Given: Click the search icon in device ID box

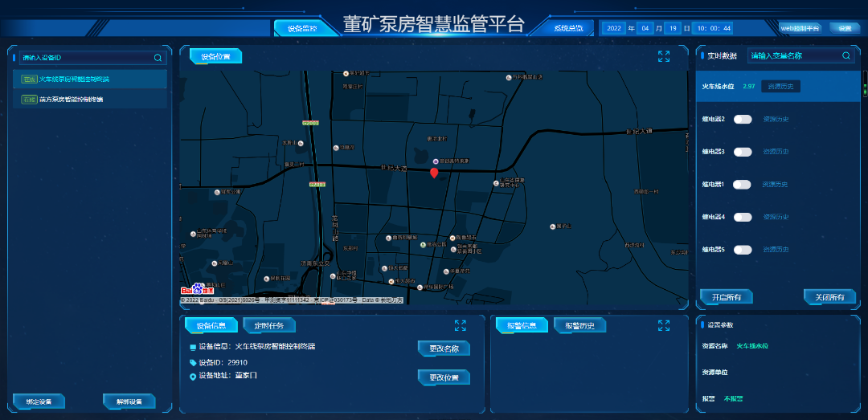Looking at the screenshot, I should click(x=158, y=58).
